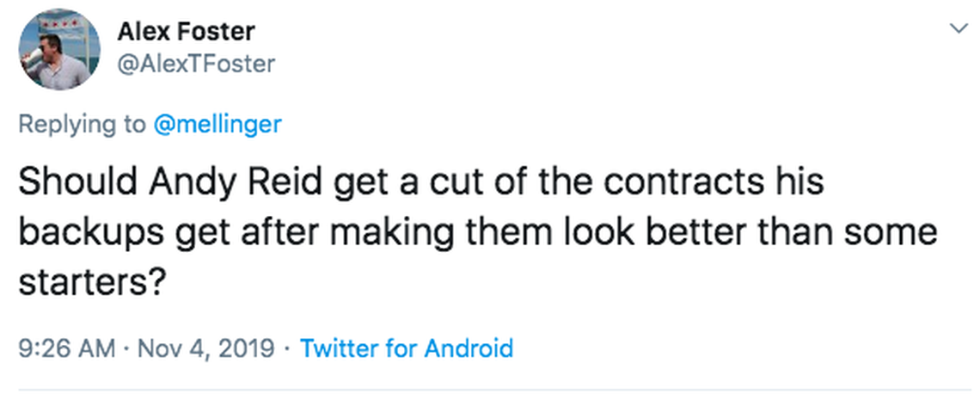Click the divider line below the timestamp
Image resolution: width=980 pixels, height=394 pixels.
point(490,389)
